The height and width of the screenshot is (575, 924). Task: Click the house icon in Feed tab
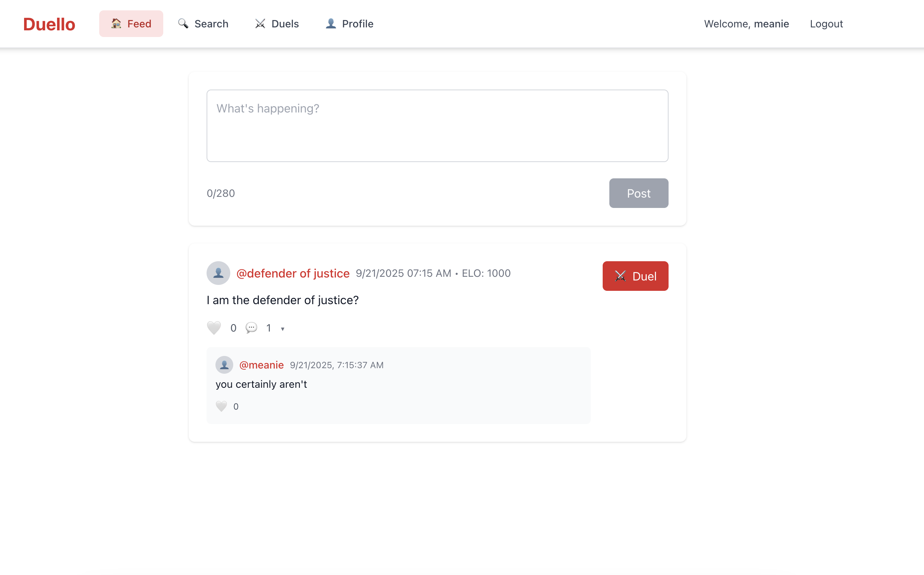(x=116, y=24)
